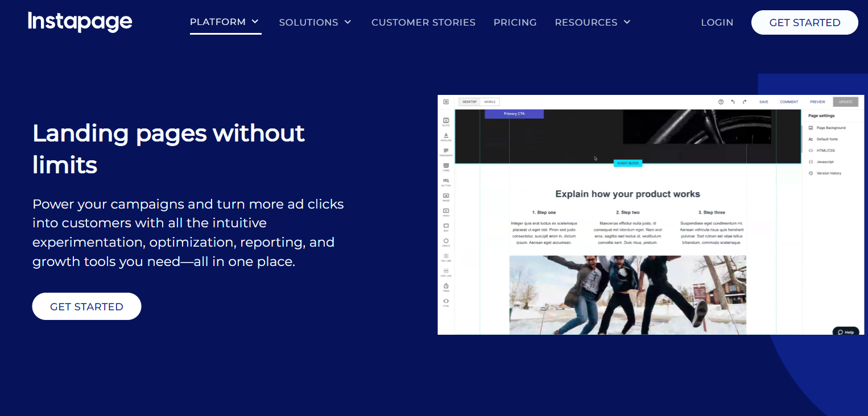Image resolution: width=868 pixels, height=416 pixels.
Task: Click the gray Update button
Action: [845, 102]
